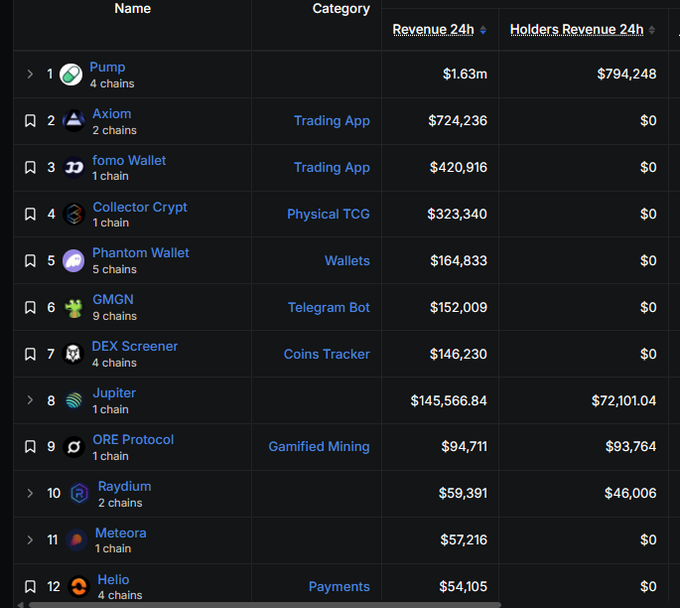The width and height of the screenshot is (680, 608).
Task: Click the scrollbar's left arrow
Action: tap(20, 605)
